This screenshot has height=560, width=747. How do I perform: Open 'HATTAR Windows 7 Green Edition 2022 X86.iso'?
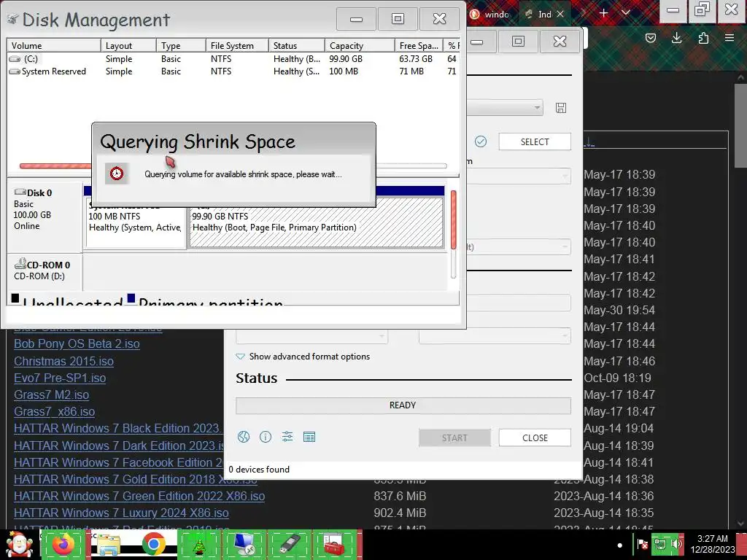(139, 496)
